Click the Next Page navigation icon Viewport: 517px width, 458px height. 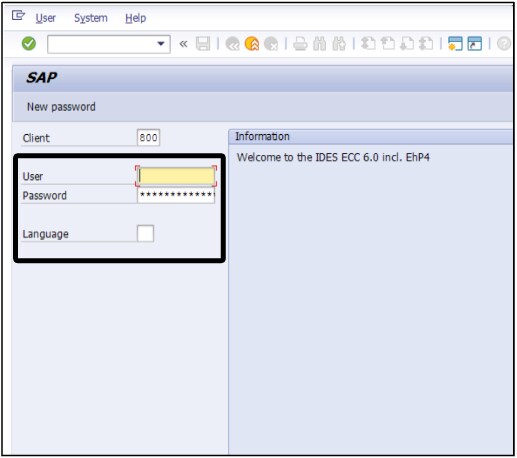point(407,44)
